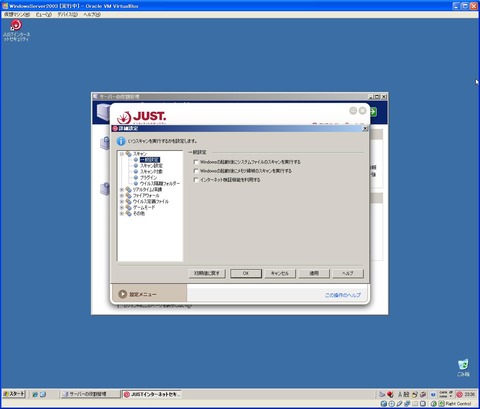Open the Recycle Bin desktop icon
The width and height of the screenshot is (480, 409).
pos(463,368)
